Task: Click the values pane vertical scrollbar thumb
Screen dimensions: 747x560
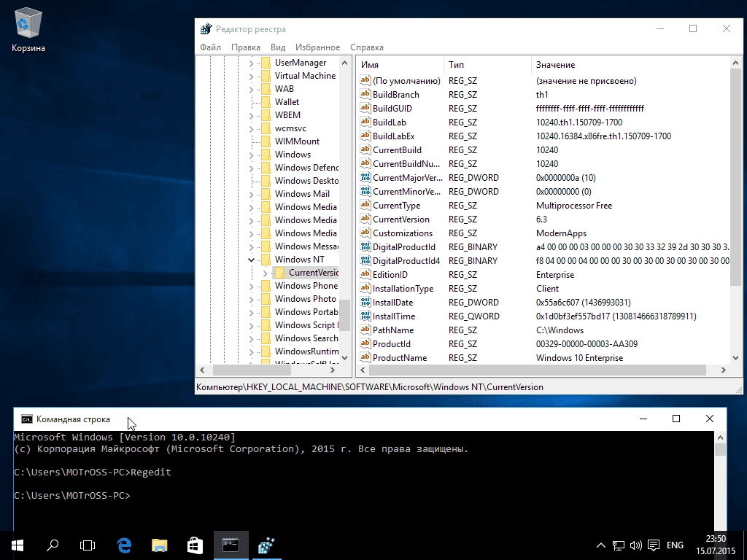Action: coord(735,177)
